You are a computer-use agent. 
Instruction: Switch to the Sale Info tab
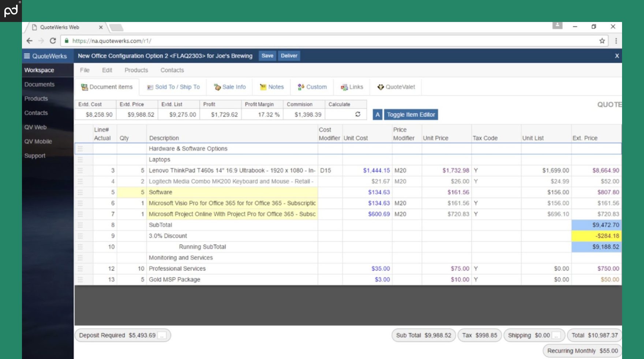pos(230,87)
